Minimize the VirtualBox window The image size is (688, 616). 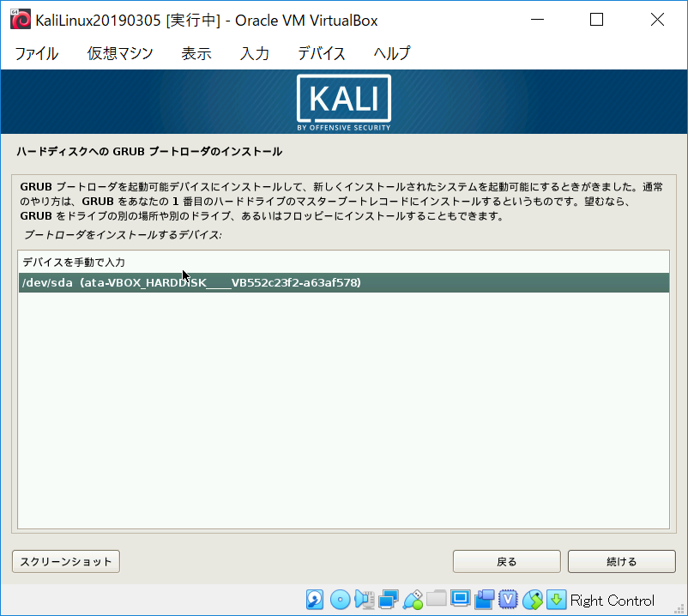[538, 20]
